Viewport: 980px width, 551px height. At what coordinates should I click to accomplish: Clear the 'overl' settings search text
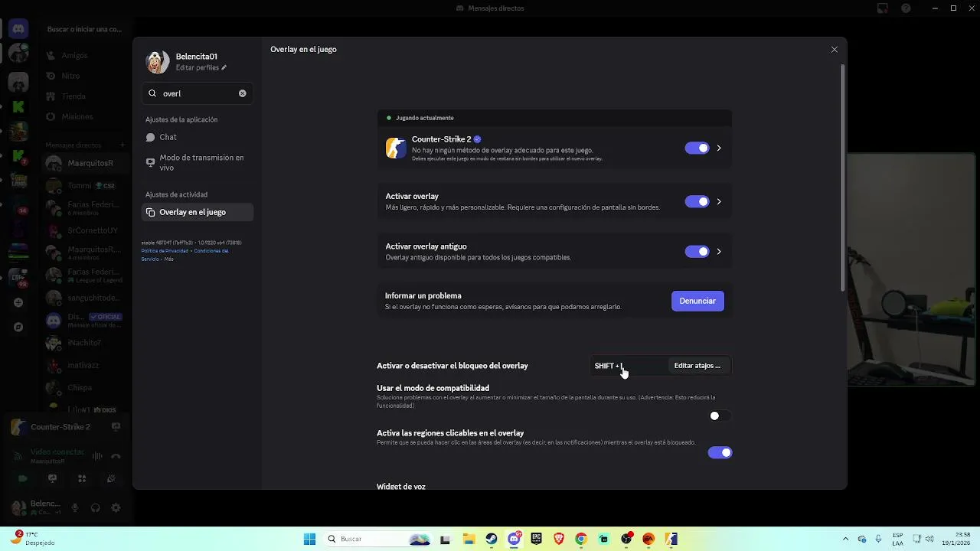pos(242,93)
